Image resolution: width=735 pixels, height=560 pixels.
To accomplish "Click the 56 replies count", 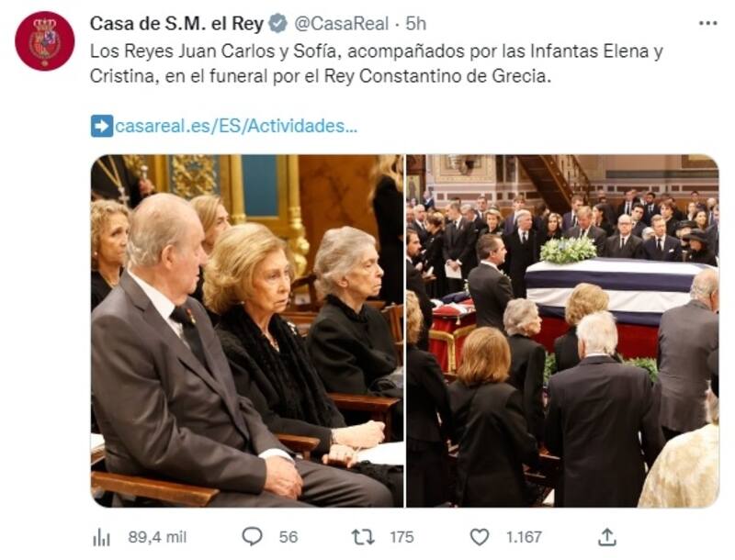I will 288,537.
